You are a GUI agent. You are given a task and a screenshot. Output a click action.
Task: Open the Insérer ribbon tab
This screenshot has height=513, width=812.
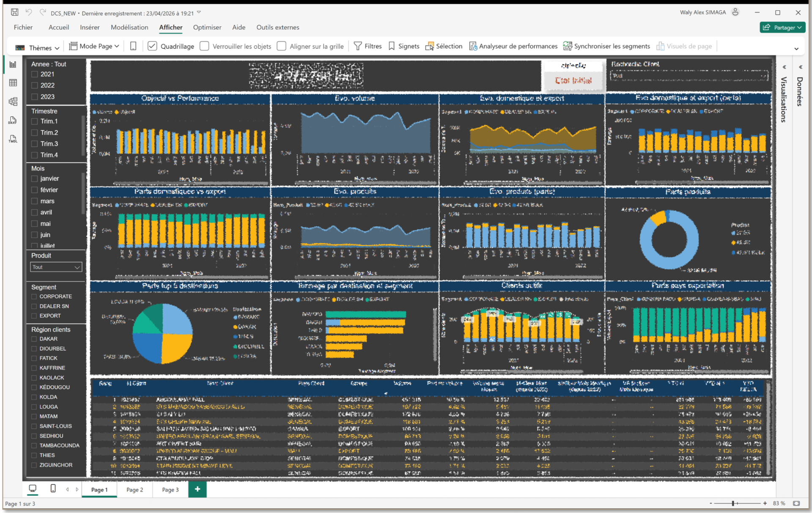pos(90,27)
